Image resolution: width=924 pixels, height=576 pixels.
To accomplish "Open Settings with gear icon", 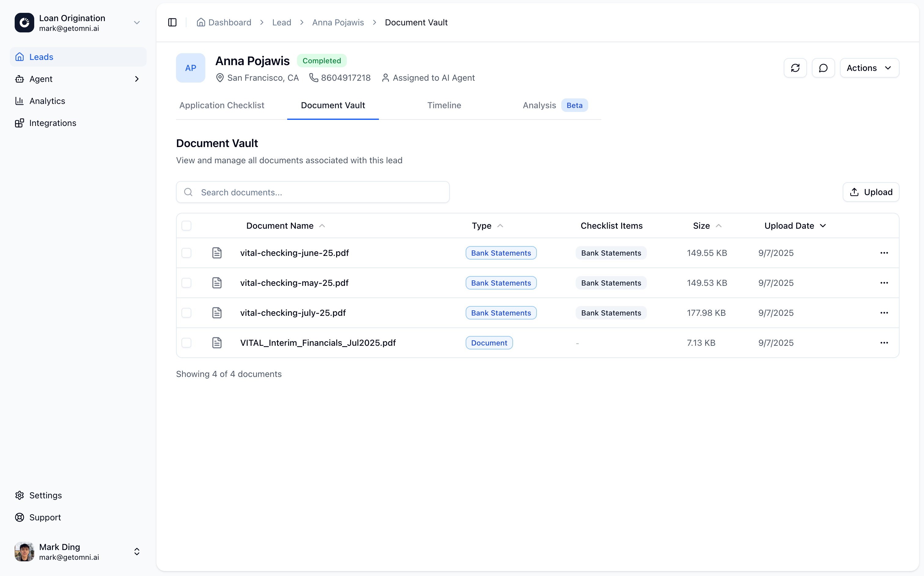I will tap(45, 495).
